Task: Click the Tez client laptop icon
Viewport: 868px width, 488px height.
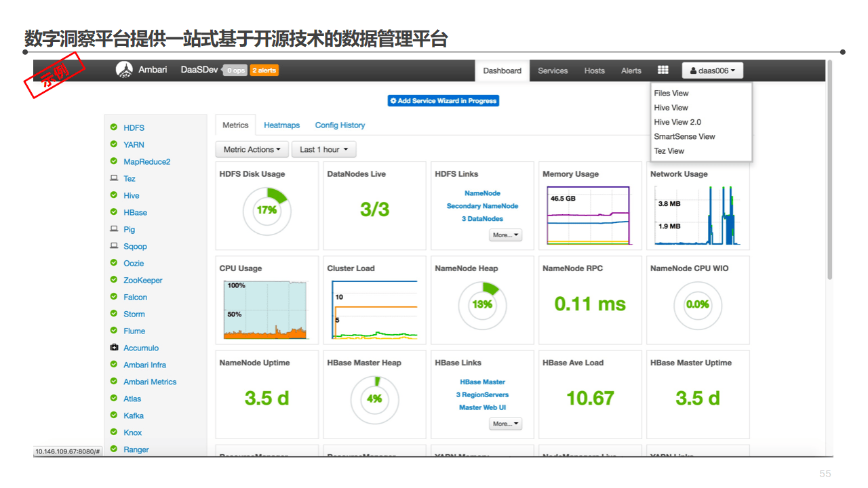Action: (114, 178)
